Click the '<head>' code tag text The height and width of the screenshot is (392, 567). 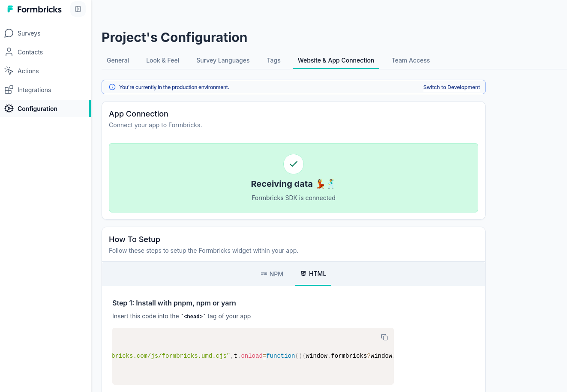[193, 317]
